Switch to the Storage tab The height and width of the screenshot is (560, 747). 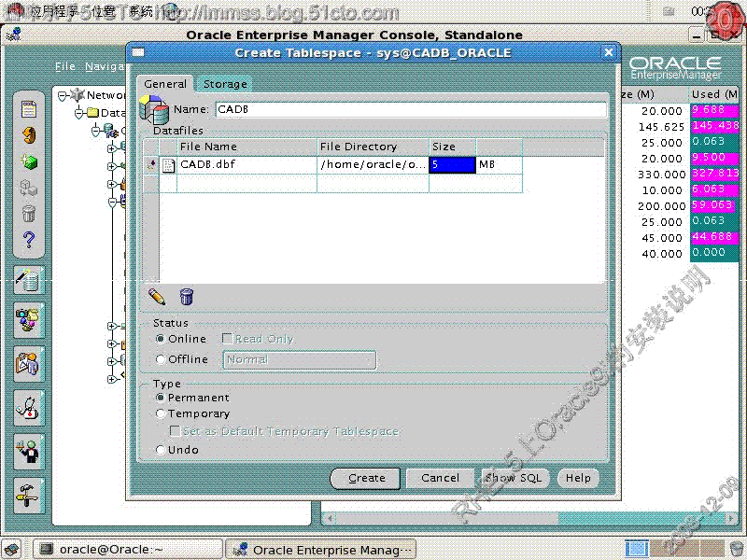click(225, 84)
